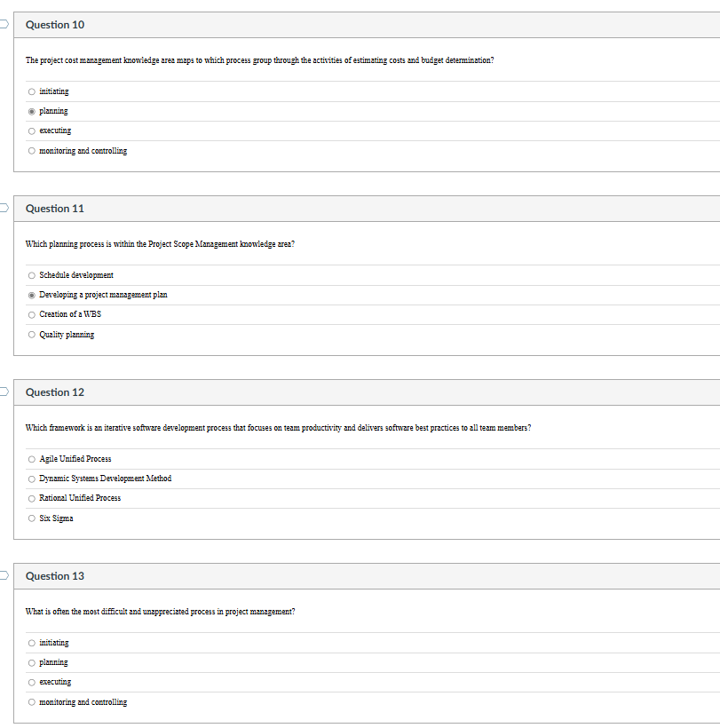
Task: Pick "Six Sigma" answer in Question 12
Action: [31, 518]
